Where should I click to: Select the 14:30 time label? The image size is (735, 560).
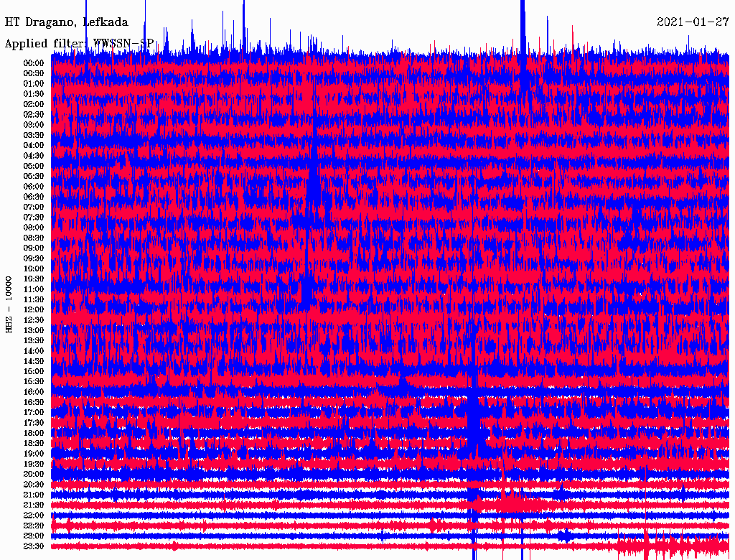[34, 361]
